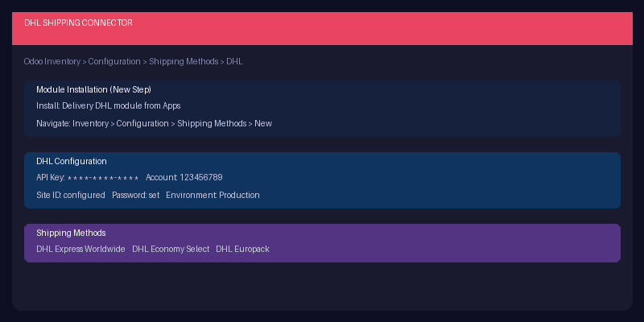Select the Site ID: configured entry
The width and height of the screenshot is (644, 322).
pos(71,195)
